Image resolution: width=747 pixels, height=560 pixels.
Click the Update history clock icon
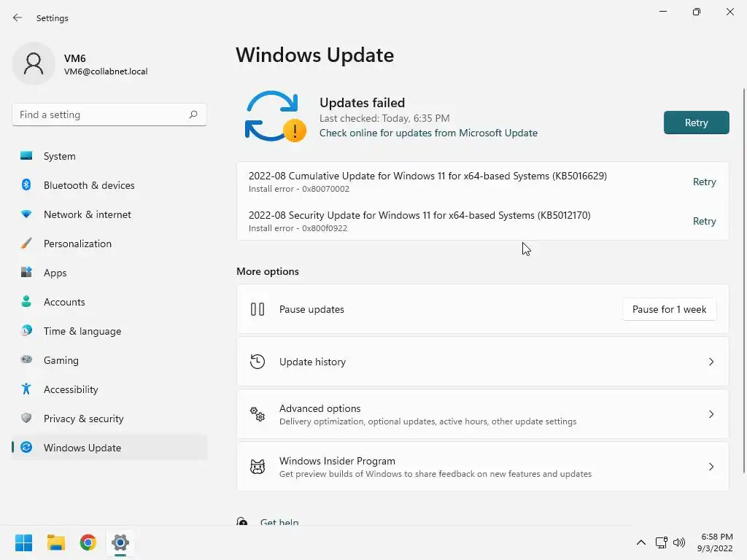coord(258,362)
